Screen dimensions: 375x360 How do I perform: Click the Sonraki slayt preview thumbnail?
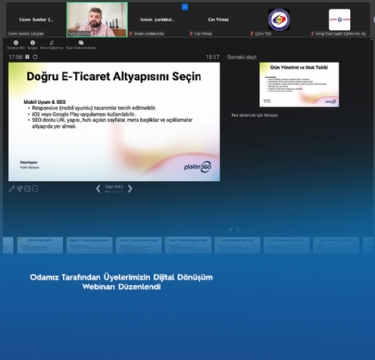pyautogui.click(x=299, y=85)
